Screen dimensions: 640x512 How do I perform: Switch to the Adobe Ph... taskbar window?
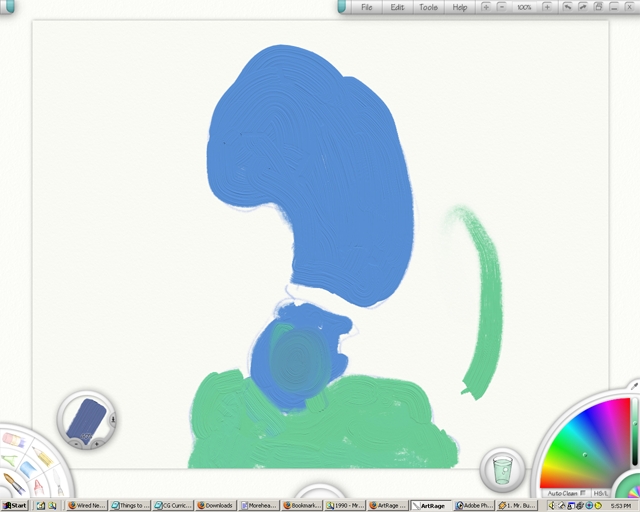pyautogui.click(x=474, y=505)
